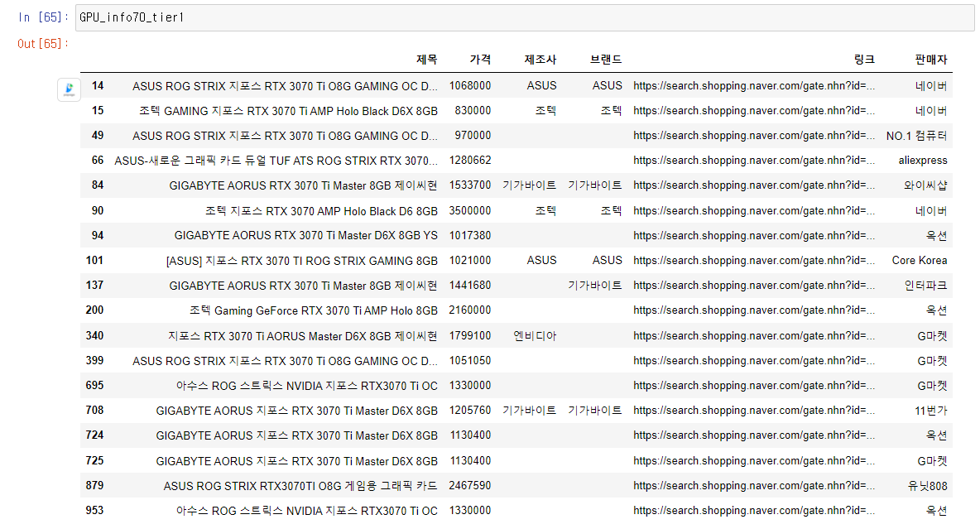The image size is (980, 529).
Task: Click the 링크 column header
Action: click(864, 60)
